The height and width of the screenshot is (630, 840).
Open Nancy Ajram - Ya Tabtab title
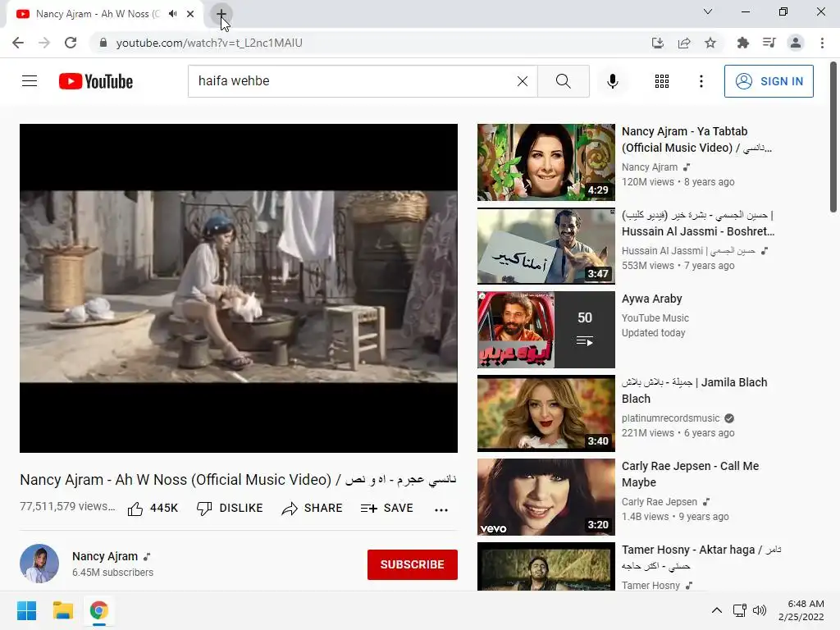(696, 139)
